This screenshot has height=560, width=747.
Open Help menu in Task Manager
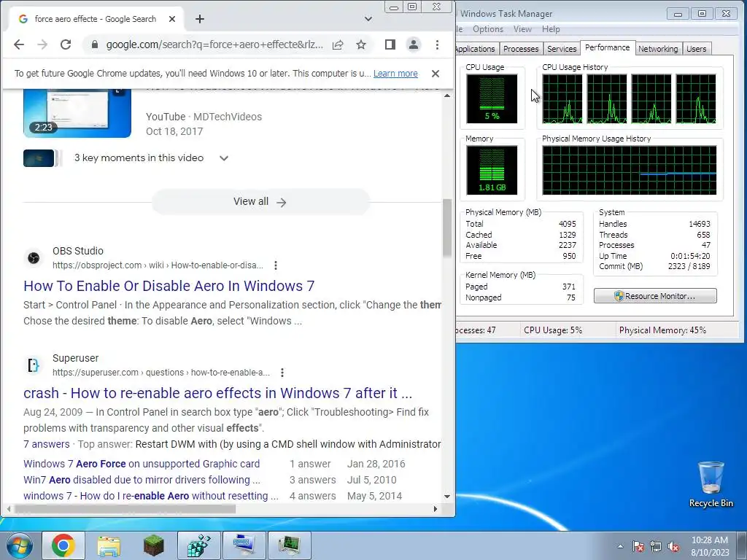point(551,29)
